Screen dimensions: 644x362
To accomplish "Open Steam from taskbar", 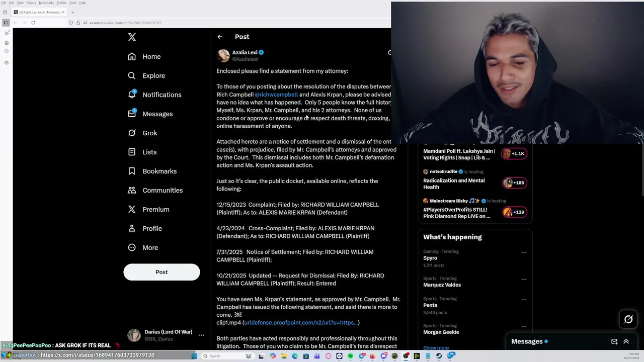I will [x=439, y=356].
